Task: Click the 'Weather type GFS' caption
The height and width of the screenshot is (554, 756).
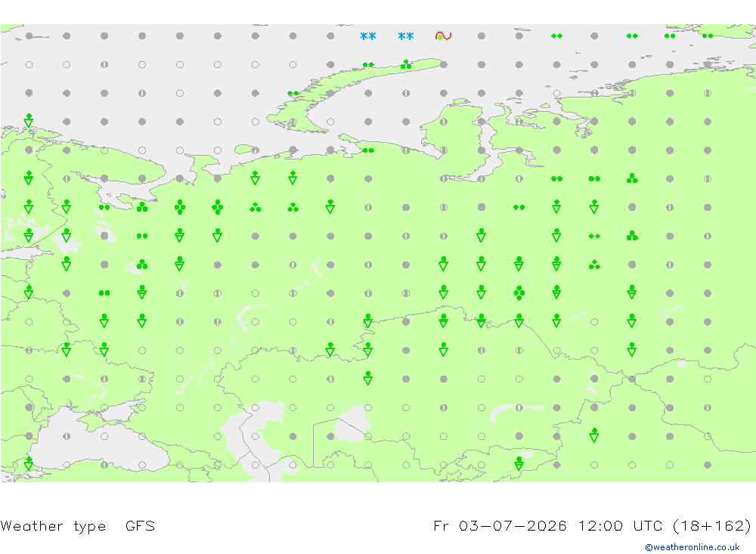Action: click(78, 526)
